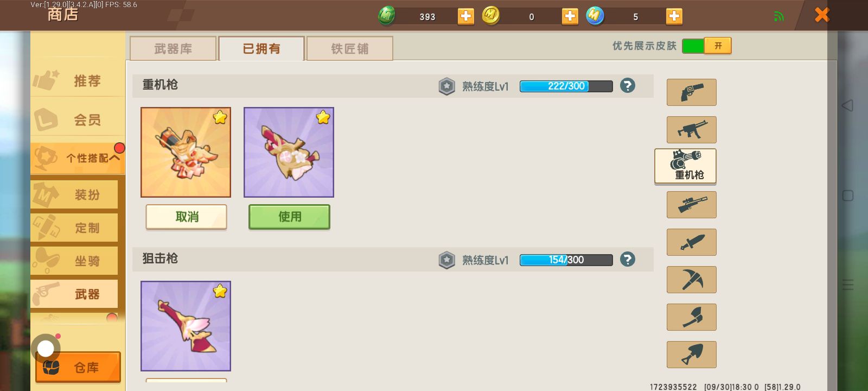Open the help icon for 狙击枪 proficiency

coord(628,259)
